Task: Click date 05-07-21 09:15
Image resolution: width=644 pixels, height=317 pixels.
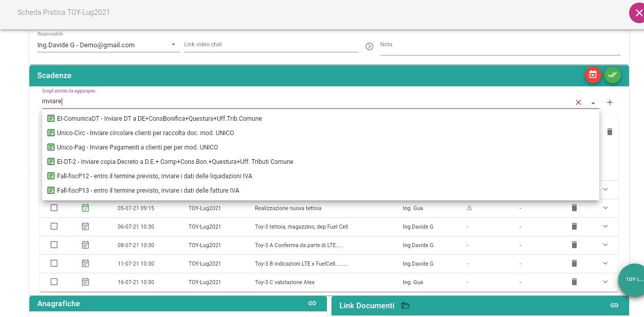Action: (136, 208)
